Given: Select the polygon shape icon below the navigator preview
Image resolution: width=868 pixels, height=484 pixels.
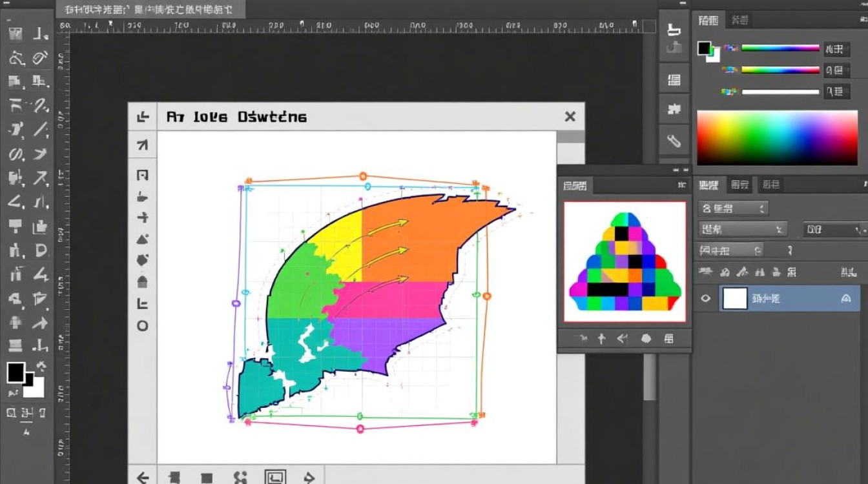Looking at the screenshot, I should 645,337.
